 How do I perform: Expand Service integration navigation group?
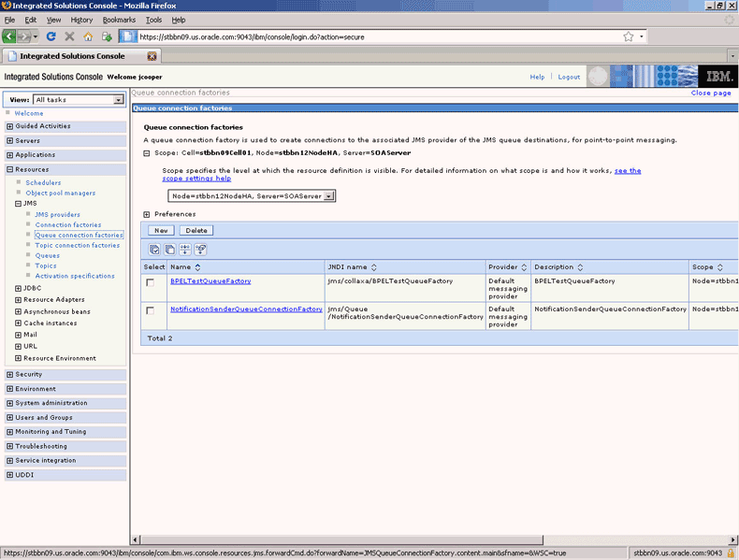[10, 461]
